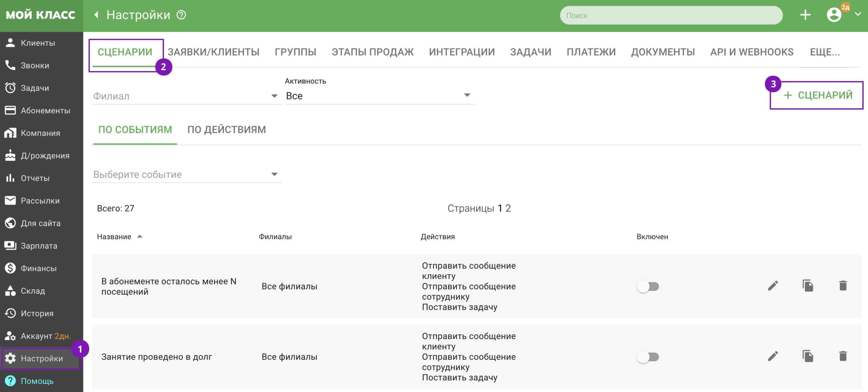868x392 pixels.
Task: Edit scenario 'В абонементе осталось менее N посещений'
Action: click(x=773, y=286)
